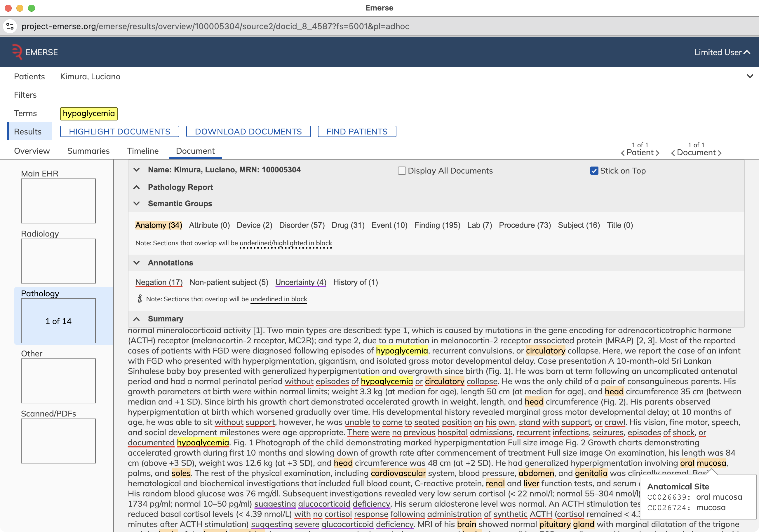The height and width of the screenshot is (532, 759).
Task: Toggle Event (10) semantic group
Action: [389, 225]
